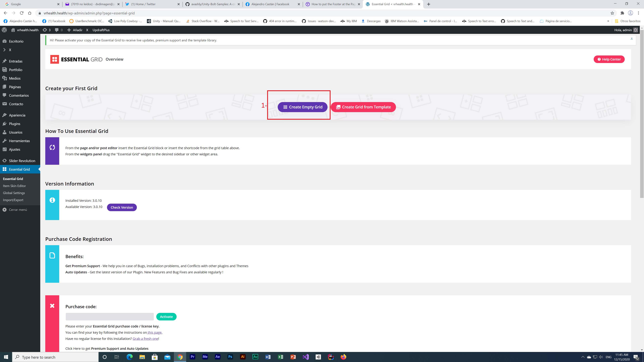644x362 pixels.
Task: Switch to the Unity-Bolt-Samples GitHub tab
Action: (212, 4)
